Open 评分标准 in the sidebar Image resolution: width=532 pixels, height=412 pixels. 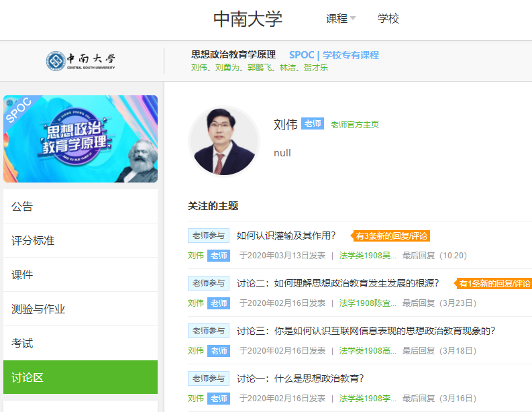coord(81,240)
